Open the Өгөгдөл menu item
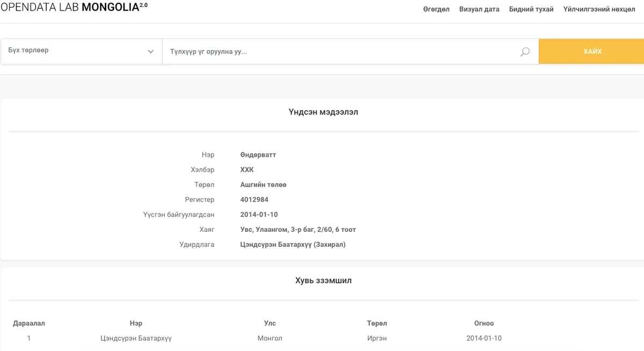This screenshot has height=351, width=644. 436,9
